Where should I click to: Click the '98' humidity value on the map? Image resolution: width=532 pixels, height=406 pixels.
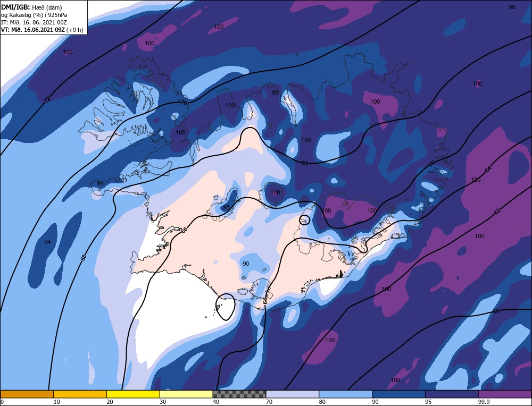[x=512, y=7]
